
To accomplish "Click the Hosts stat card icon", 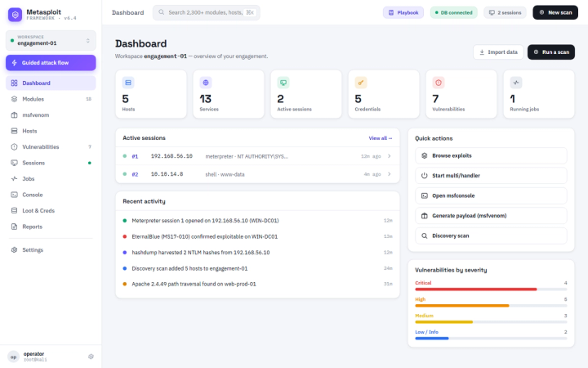I will click(x=128, y=83).
